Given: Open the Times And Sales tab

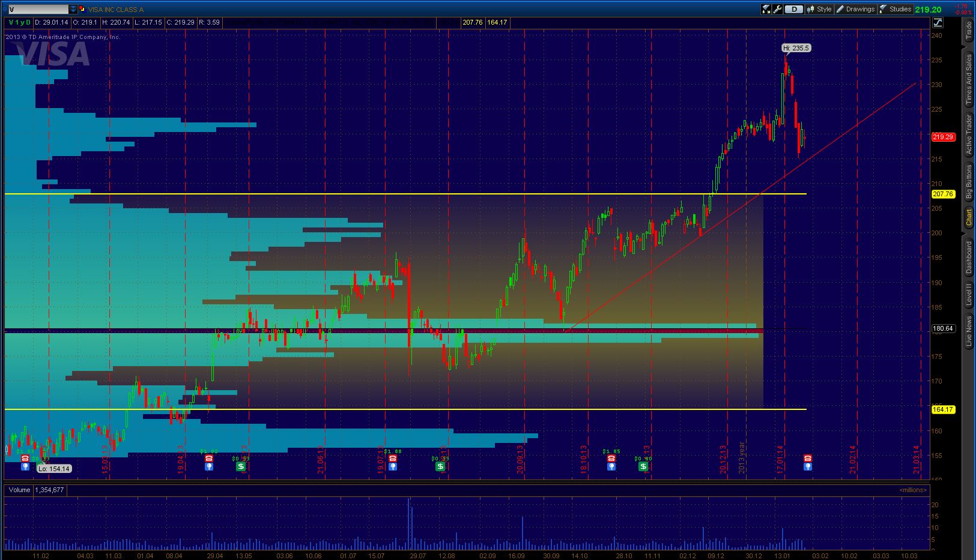Looking at the screenshot, I should pyautogui.click(x=968, y=80).
